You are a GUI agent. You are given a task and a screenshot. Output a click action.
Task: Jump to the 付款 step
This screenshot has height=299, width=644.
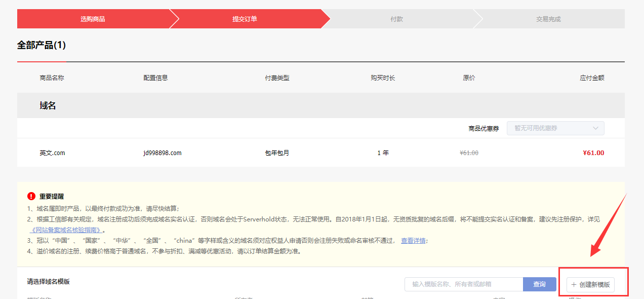point(396,19)
